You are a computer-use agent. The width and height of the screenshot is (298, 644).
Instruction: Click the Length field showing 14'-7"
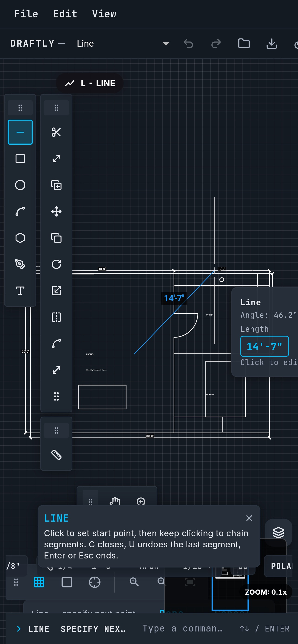click(265, 346)
